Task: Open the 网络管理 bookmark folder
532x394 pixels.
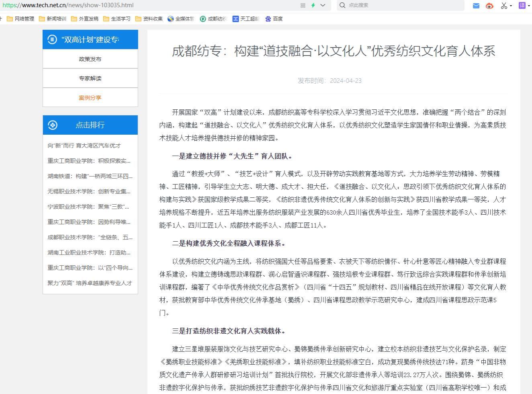Action: (x=20, y=19)
